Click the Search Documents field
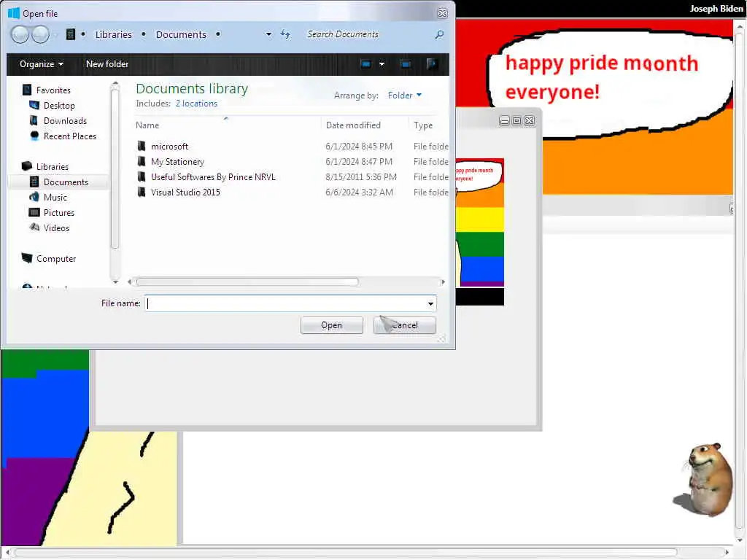The height and width of the screenshot is (560, 747). (369, 34)
